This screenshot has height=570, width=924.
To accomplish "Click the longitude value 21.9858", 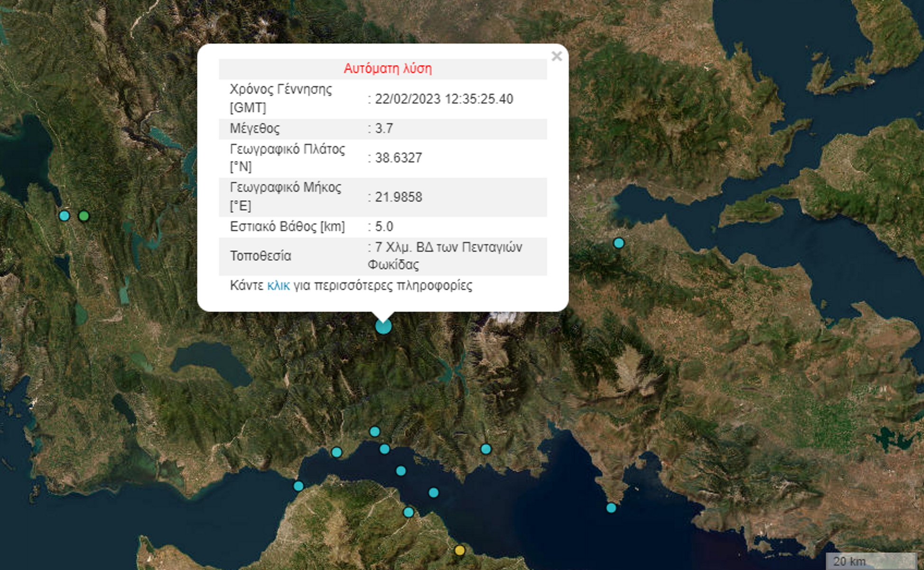I will tap(398, 197).
